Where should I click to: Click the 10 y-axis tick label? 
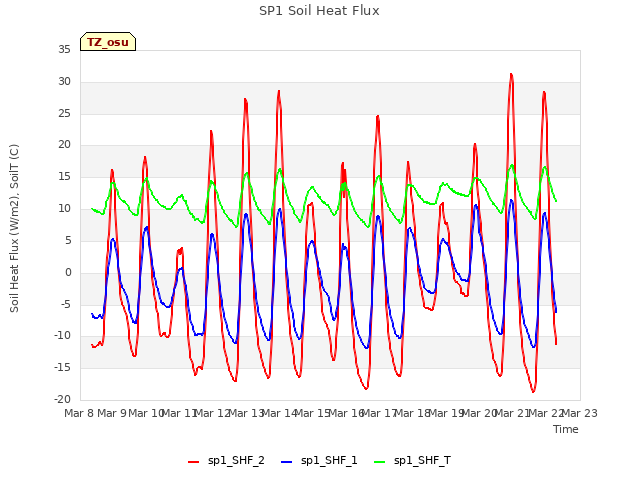click(64, 208)
